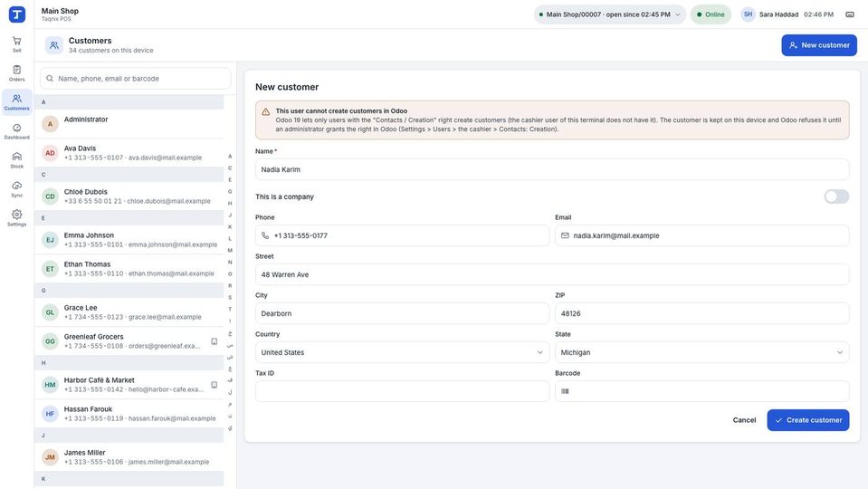Click the empty Tax ID field
This screenshot has height=489, width=868.
click(x=402, y=391)
